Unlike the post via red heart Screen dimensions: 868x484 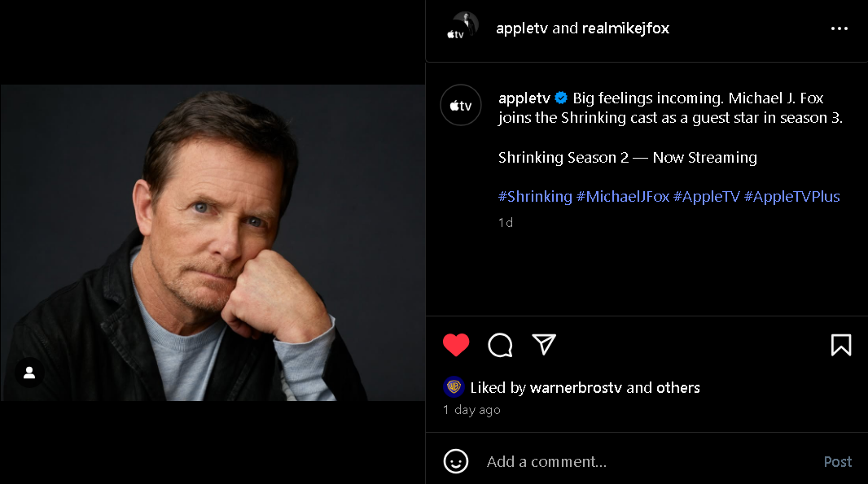point(456,345)
